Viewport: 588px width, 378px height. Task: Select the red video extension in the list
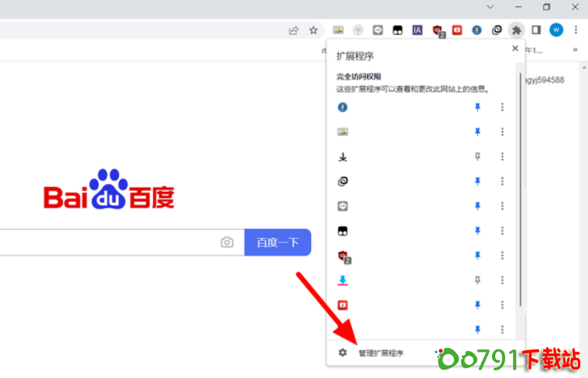click(x=343, y=305)
